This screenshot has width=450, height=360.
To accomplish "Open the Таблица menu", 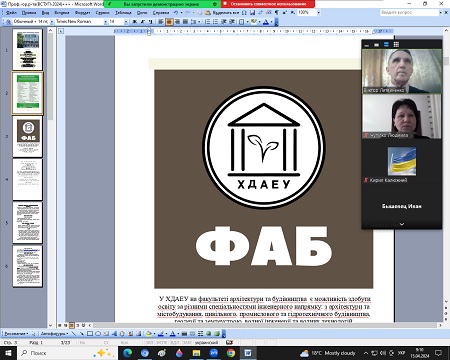I will [x=123, y=13].
